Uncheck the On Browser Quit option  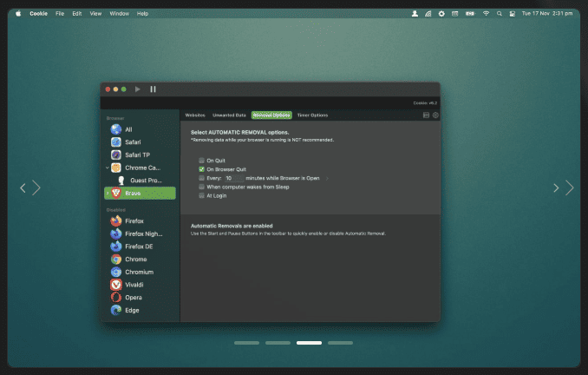201,169
